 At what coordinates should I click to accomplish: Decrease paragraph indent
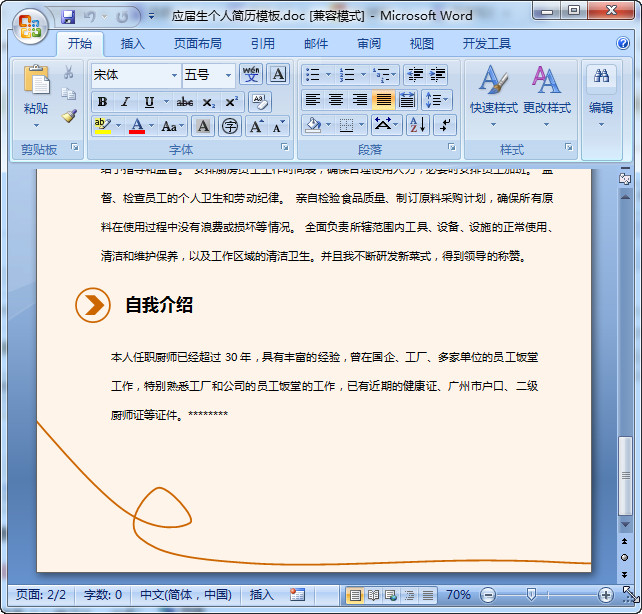[415, 75]
